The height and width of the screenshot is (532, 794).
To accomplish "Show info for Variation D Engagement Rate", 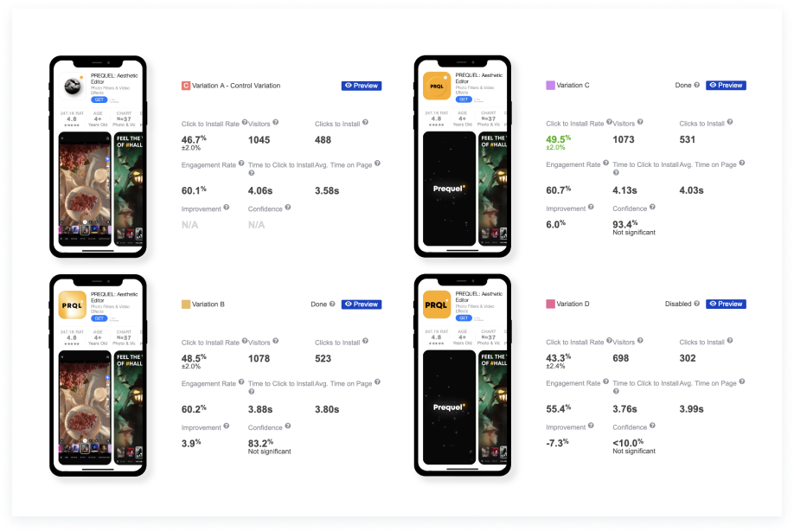I will [x=605, y=381].
